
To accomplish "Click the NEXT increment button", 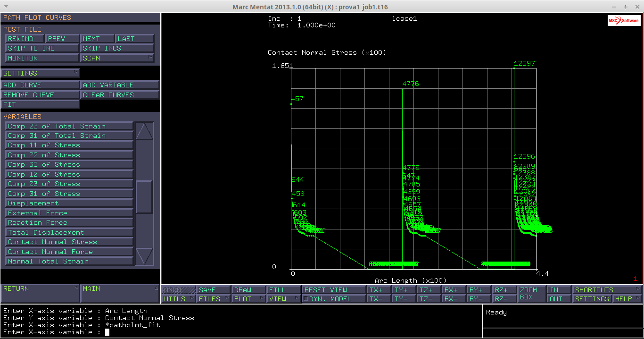I will [x=98, y=39].
